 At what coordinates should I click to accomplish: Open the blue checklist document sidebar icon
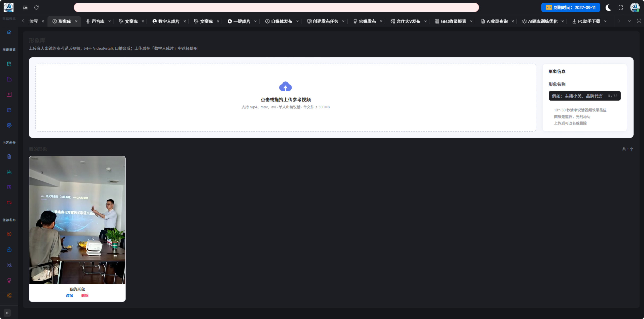[9, 110]
